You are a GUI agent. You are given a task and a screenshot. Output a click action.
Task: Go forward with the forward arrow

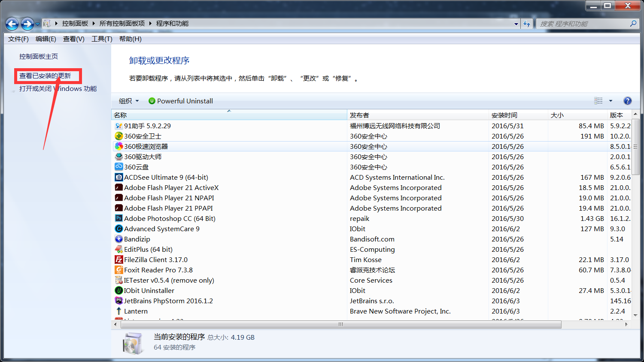point(27,24)
